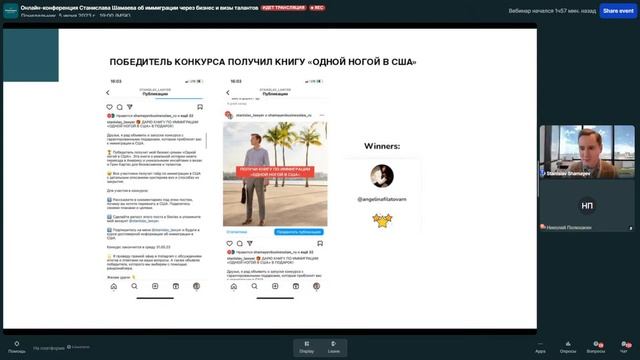Click the webinar logo icon at top left
This screenshot has height=360, width=640.
[x=11, y=11]
